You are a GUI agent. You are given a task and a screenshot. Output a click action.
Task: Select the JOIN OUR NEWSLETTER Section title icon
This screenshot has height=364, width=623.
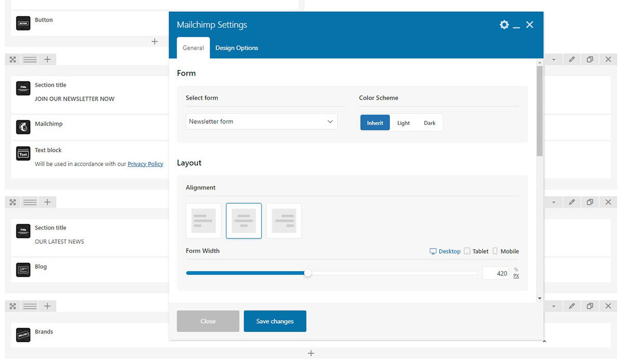23,88
